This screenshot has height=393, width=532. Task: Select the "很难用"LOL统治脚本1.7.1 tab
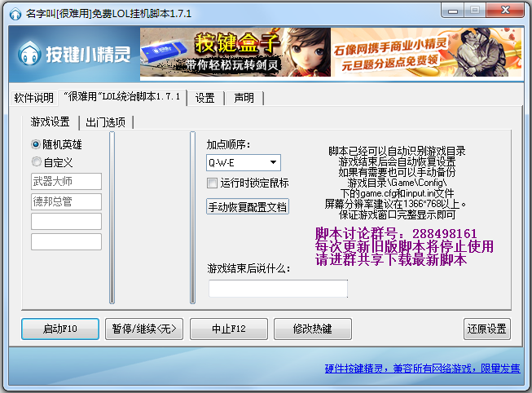[x=122, y=97]
